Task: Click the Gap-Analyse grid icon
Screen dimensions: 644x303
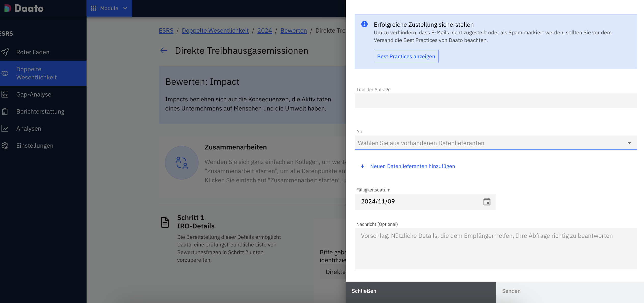Action: click(5, 94)
